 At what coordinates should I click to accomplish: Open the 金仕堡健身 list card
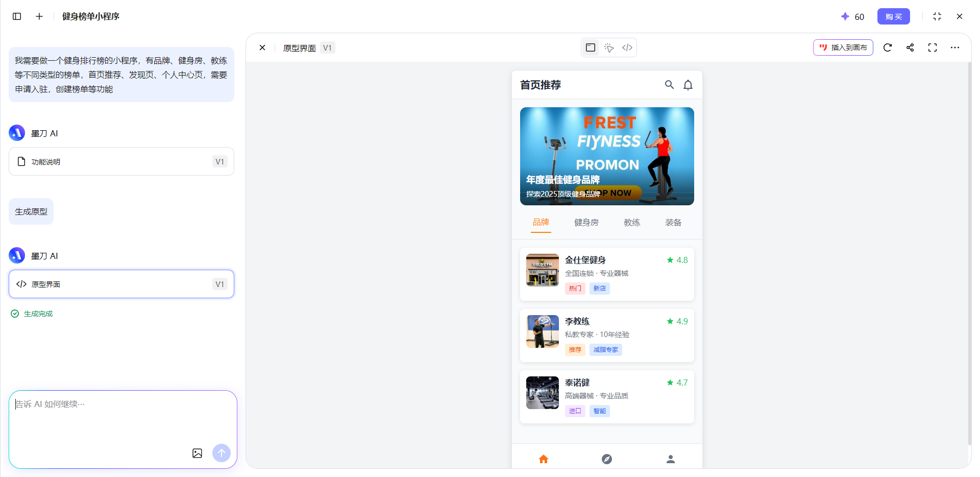[607, 274]
